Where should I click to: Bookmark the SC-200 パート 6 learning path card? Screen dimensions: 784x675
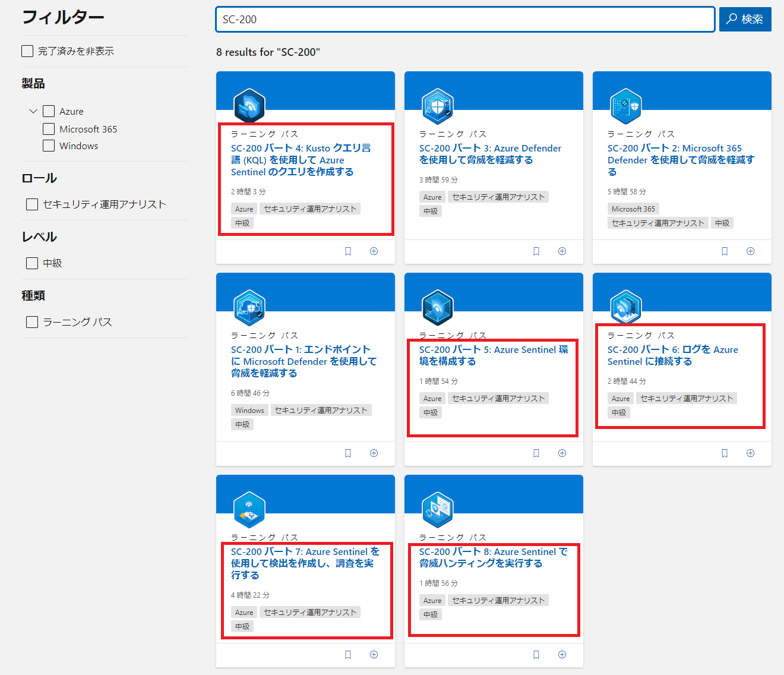pyautogui.click(x=724, y=453)
